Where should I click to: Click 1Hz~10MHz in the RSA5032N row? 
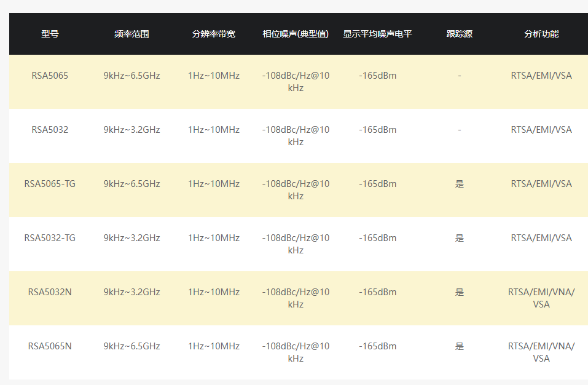[214, 292]
